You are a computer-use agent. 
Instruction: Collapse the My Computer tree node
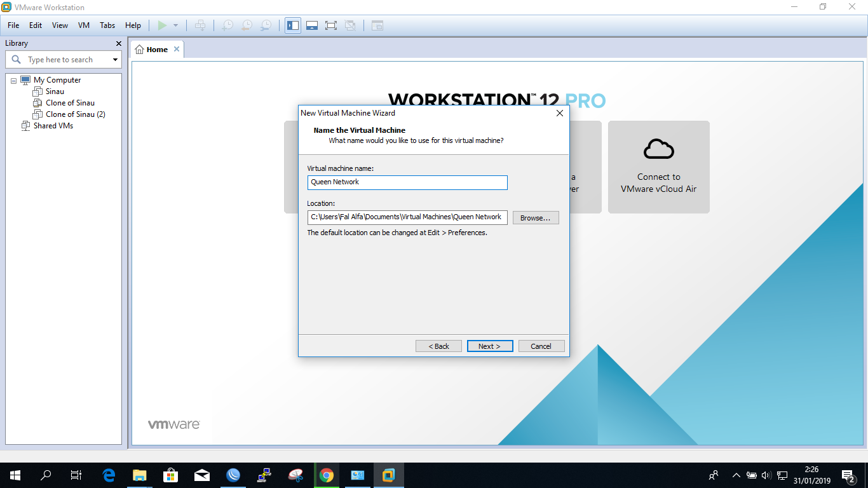point(13,81)
